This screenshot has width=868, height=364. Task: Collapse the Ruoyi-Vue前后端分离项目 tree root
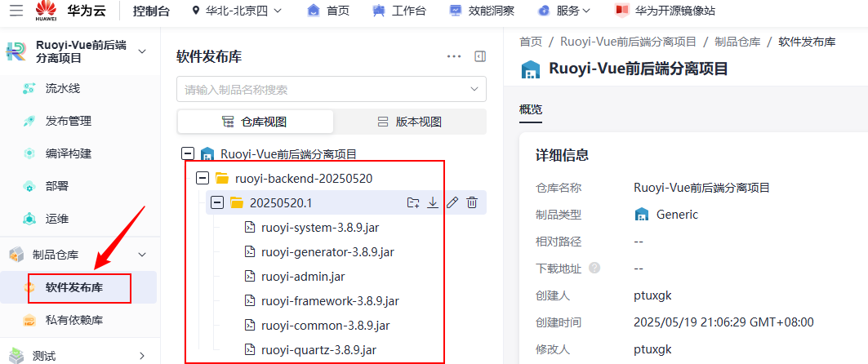[x=189, y=153]
